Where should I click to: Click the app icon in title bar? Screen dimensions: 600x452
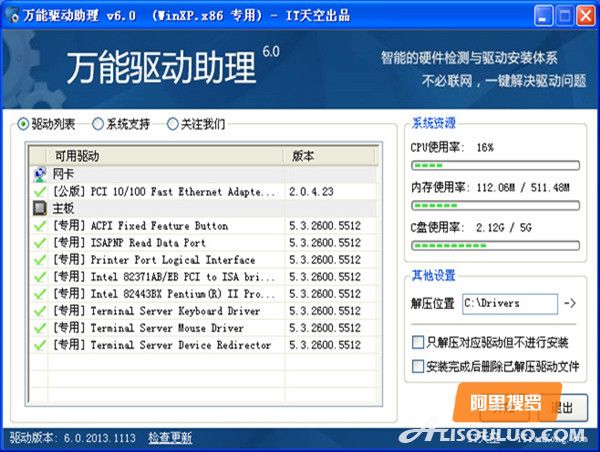pos(12,15)
